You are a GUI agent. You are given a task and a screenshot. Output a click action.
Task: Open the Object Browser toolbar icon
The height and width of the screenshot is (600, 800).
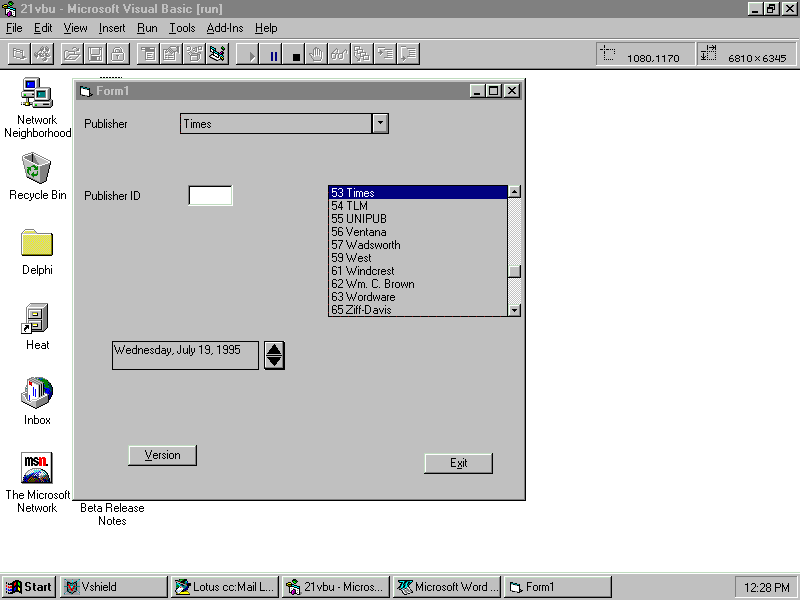pos(217,54)
